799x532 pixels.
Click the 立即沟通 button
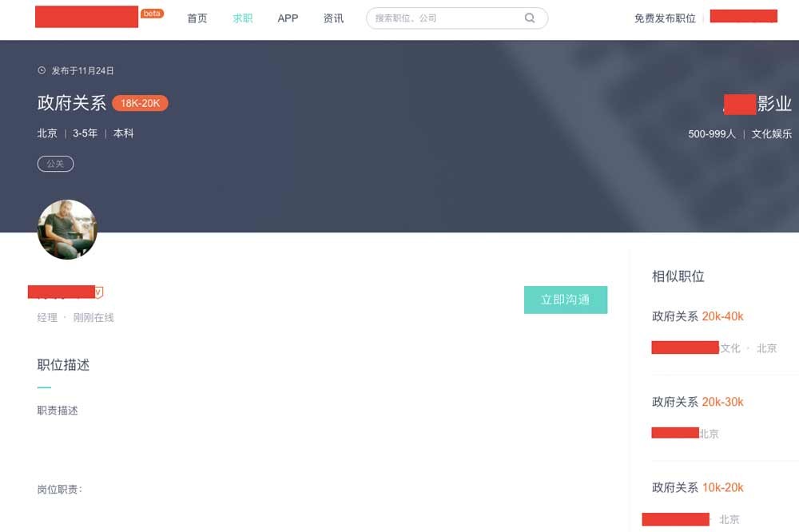point(566,300)
